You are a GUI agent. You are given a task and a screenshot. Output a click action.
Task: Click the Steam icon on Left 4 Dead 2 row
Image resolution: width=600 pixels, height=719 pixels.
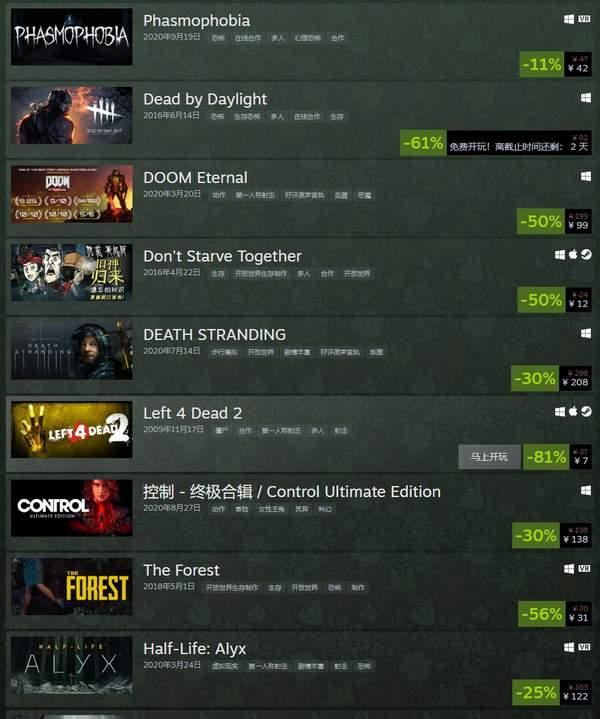[586, 411]
